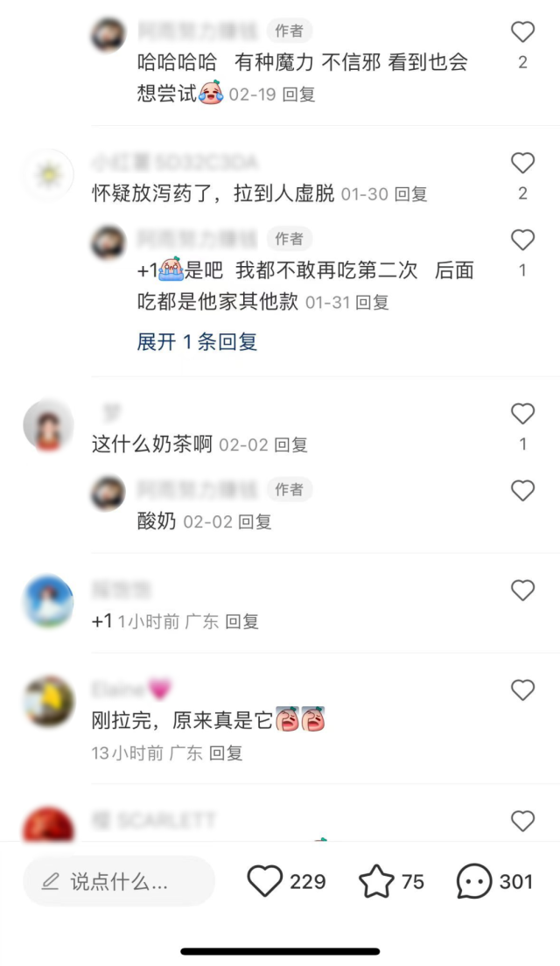Heart the +1 comment from 广东
The image size is (560, 966).
pyautogui.click(x=522, y=591)
